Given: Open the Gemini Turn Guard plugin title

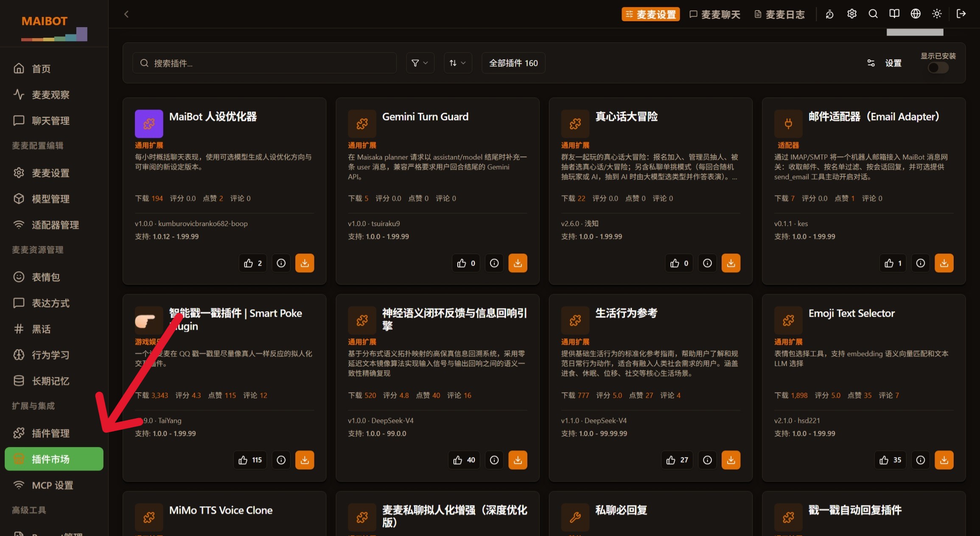Looking at the screenshot, I should point(425,117).
